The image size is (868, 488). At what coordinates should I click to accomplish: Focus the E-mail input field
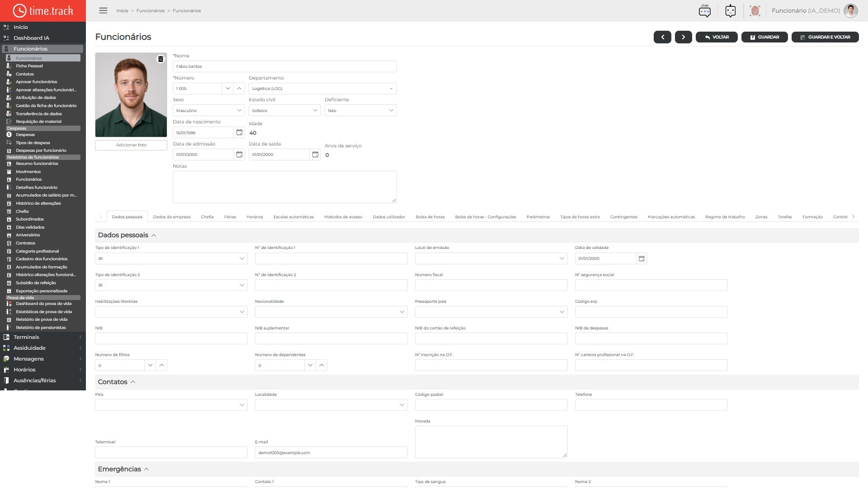(x=331, y=452)
